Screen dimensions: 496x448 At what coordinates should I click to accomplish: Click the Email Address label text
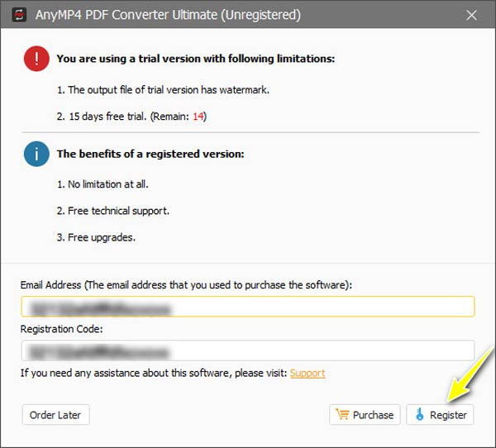tap(186, 284)
